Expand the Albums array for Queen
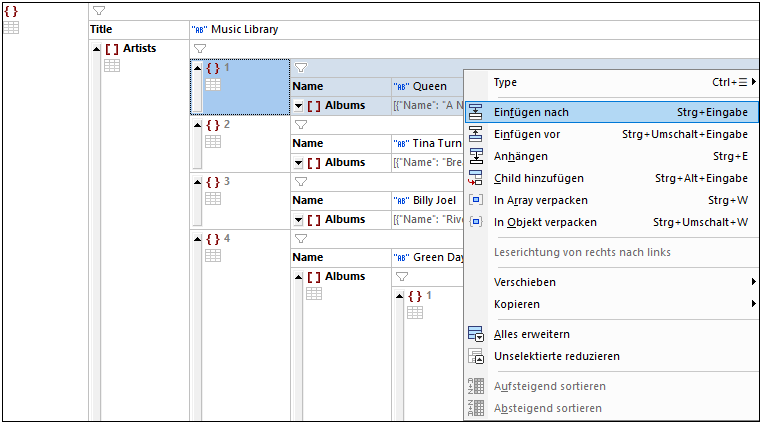 point(298,106)
